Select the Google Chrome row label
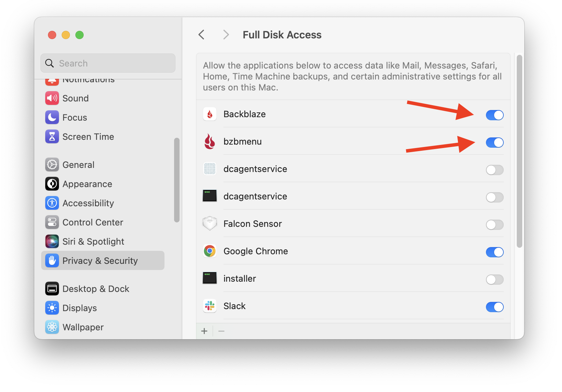Viewport: 562px width, 392px height. 256,251
